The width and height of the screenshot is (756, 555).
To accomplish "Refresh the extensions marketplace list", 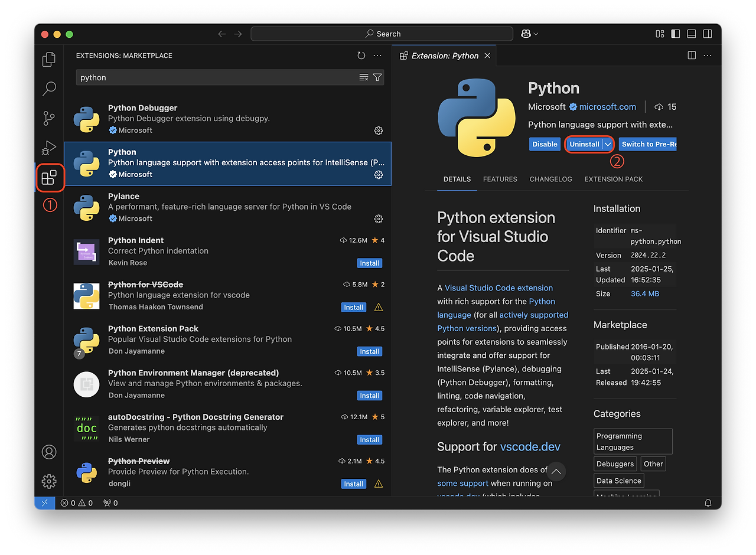I will (361, 56).
